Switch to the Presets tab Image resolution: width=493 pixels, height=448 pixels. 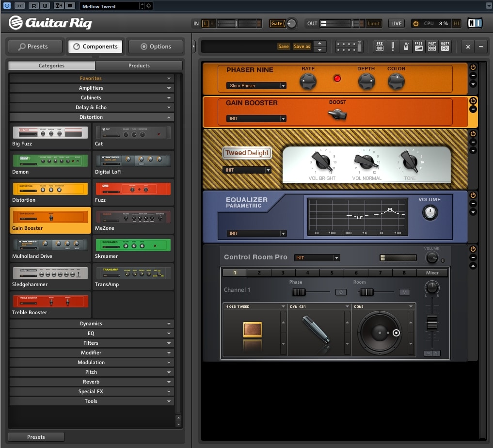coord(35,47)
